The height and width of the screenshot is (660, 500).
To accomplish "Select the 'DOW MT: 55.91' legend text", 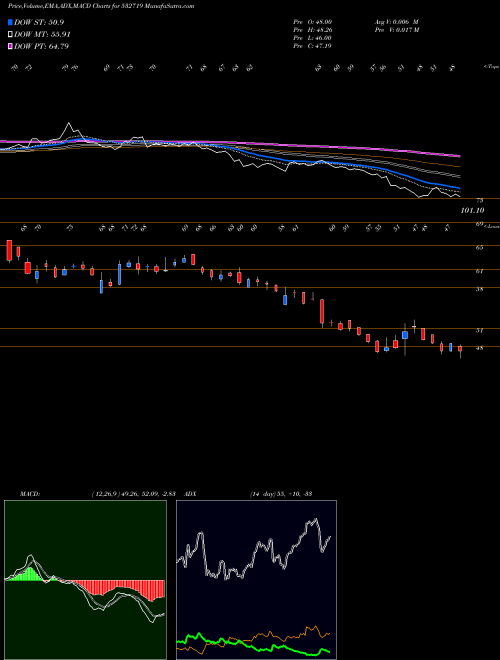I will (42, 35).
